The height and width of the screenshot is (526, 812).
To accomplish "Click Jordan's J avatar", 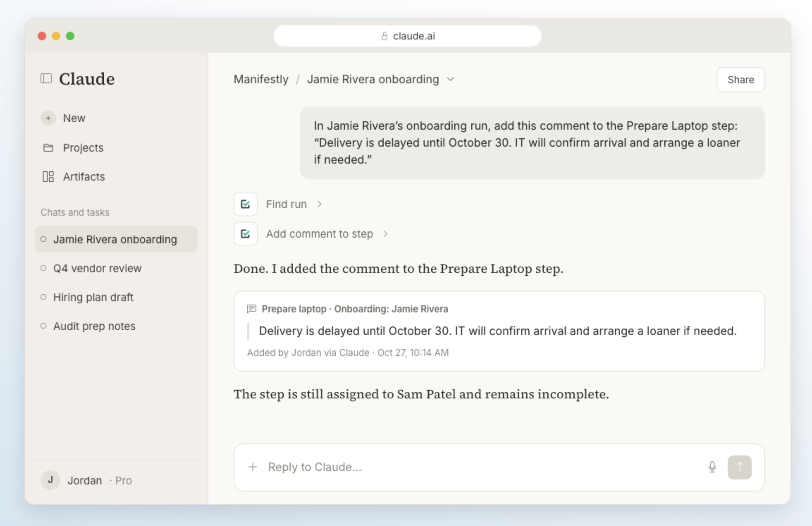I will [x=50, y=480].
